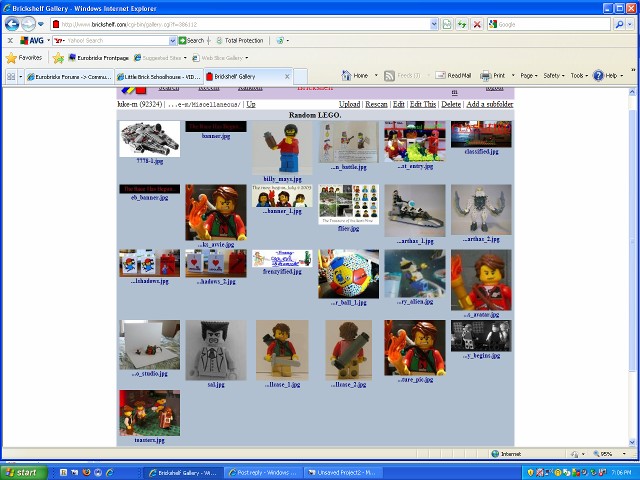Click the Delete link

point(451,104)
